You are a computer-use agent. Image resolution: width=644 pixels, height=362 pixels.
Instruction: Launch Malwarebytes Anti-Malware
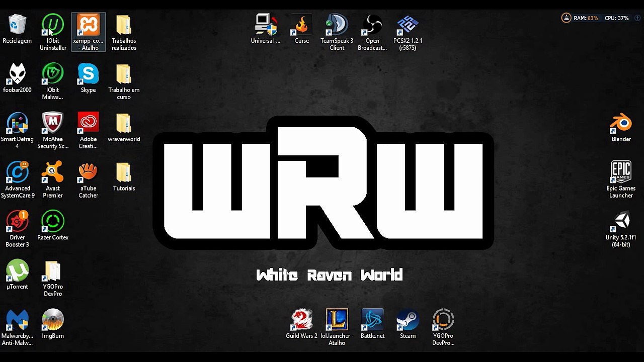click(17, 328)
